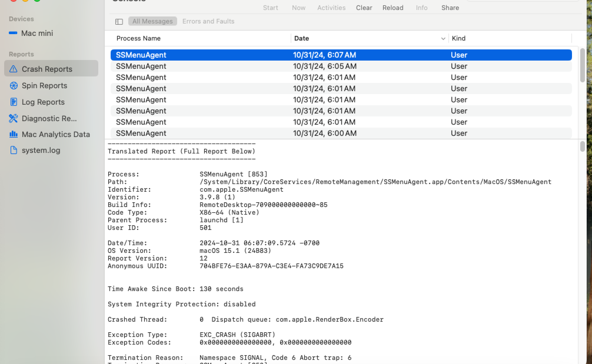592x364 pixels.
Task: Click System Integrity Protection: disabled line
Action: 182,304
